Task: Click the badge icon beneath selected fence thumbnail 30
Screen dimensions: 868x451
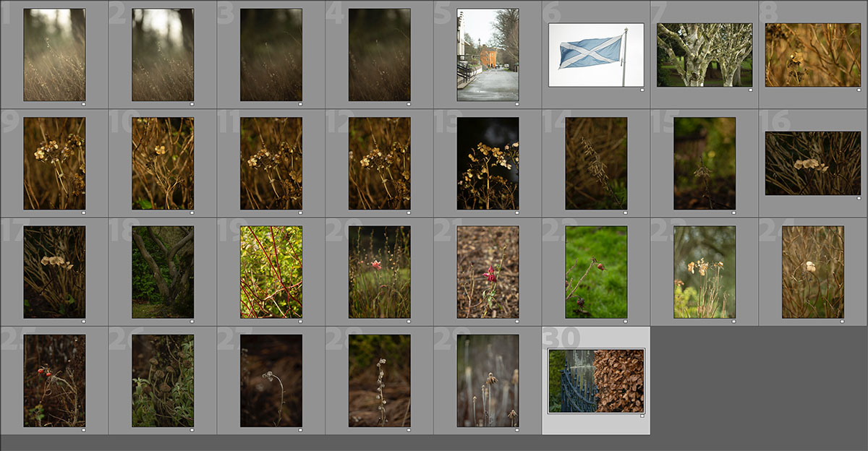Action: tap(642, 416)
